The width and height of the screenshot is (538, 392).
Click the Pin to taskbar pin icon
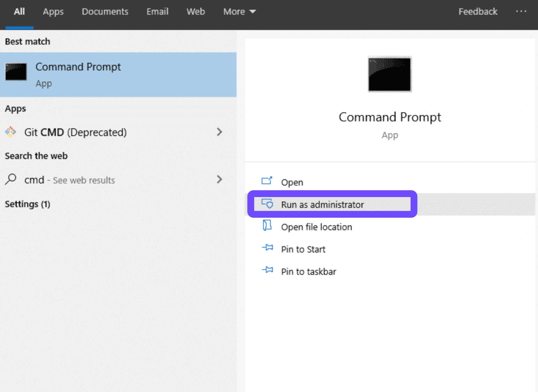(x=267, y=270)
